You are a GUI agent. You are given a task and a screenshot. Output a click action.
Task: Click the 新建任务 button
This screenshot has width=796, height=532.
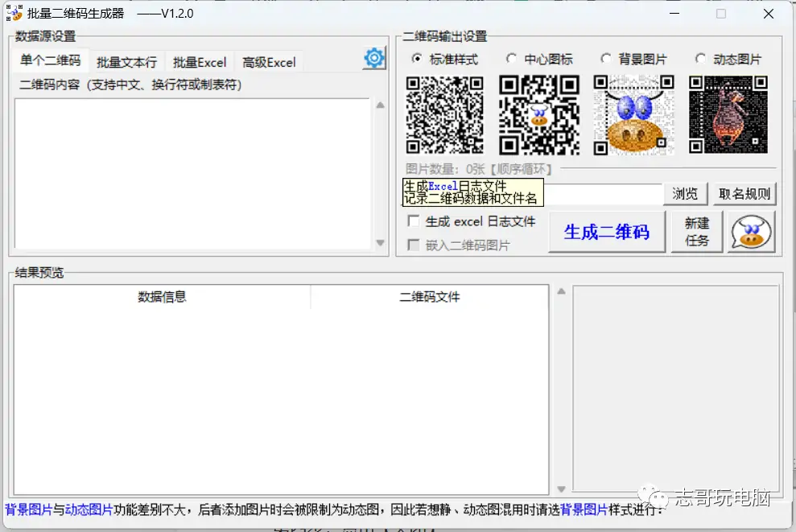pyautogui.click(x=697, y=232)
